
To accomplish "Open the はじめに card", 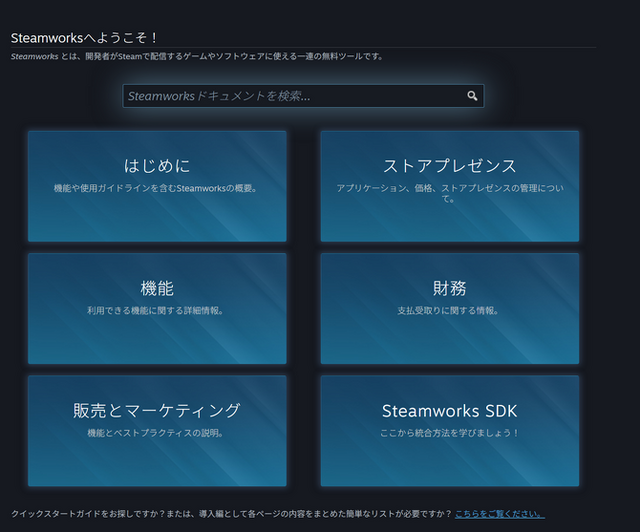I will click(157, 186).
